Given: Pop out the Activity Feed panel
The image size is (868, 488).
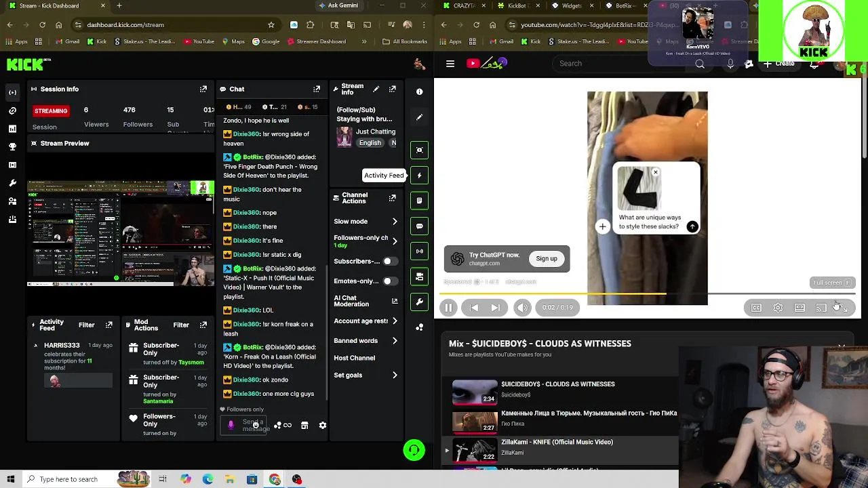Looking at the screenshot, I should [108, 325].
